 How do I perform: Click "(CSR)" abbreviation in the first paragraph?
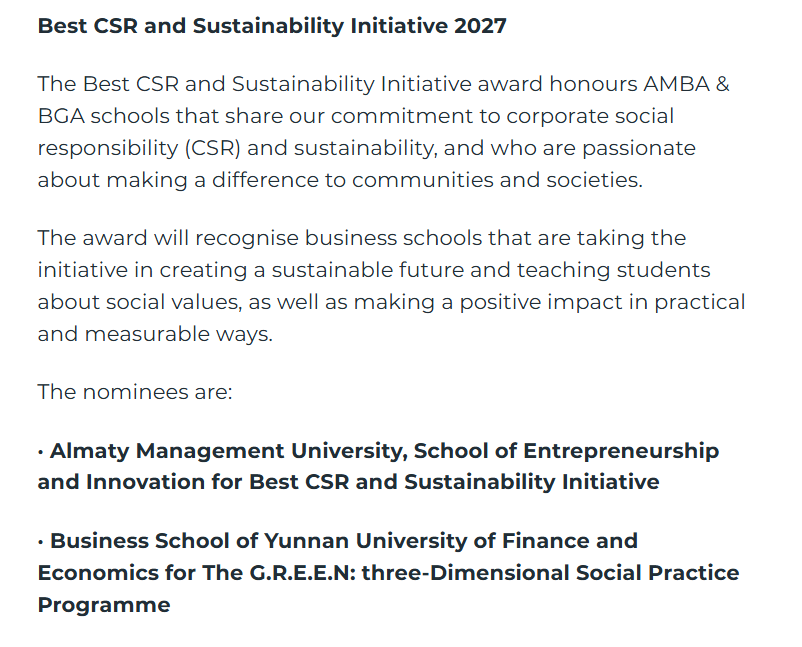(x=212, y=148)
